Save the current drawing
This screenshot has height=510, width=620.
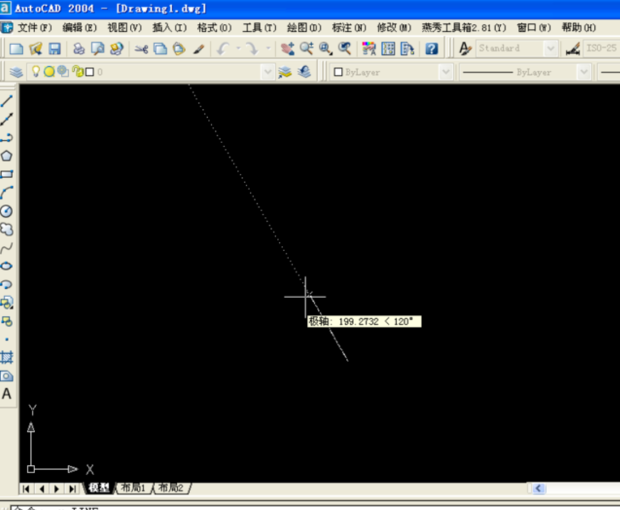coord(55,49)
